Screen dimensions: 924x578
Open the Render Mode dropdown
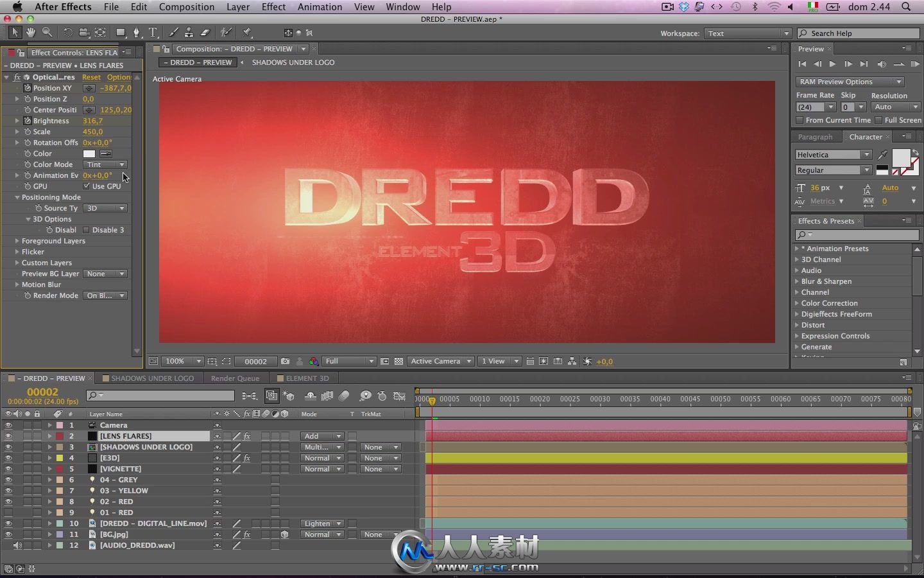[106, 295]
